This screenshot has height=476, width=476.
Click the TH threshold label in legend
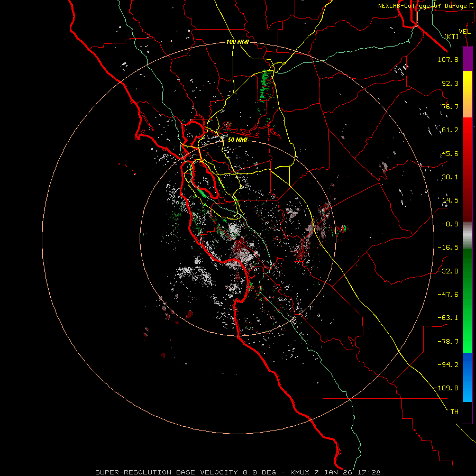454,412
